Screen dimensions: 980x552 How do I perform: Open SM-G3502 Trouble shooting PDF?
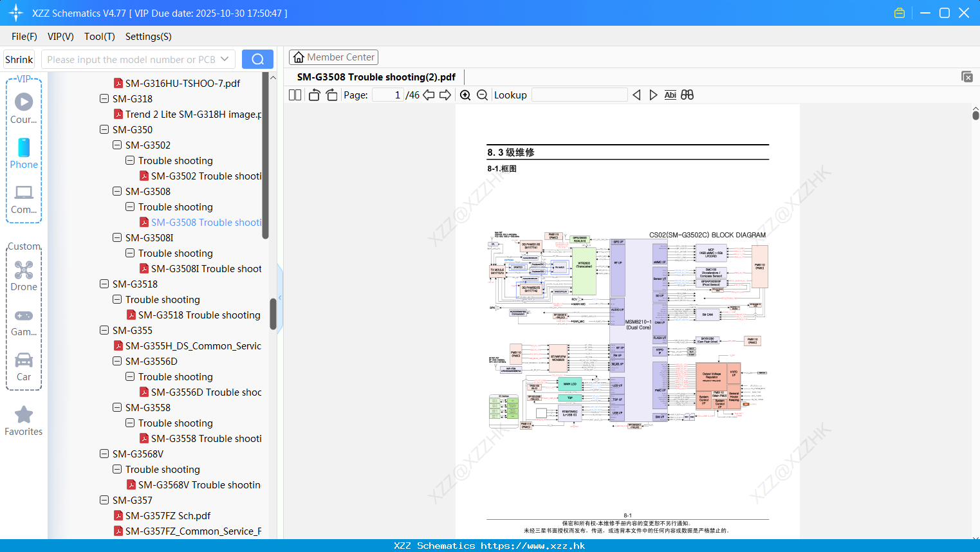pyautogui.click(x=201, y=176)
